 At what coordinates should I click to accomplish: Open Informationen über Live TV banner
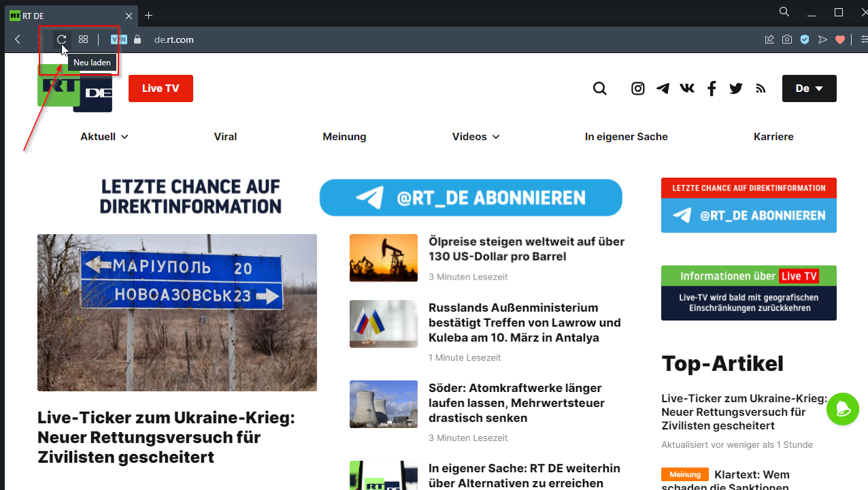pos(749,293)
